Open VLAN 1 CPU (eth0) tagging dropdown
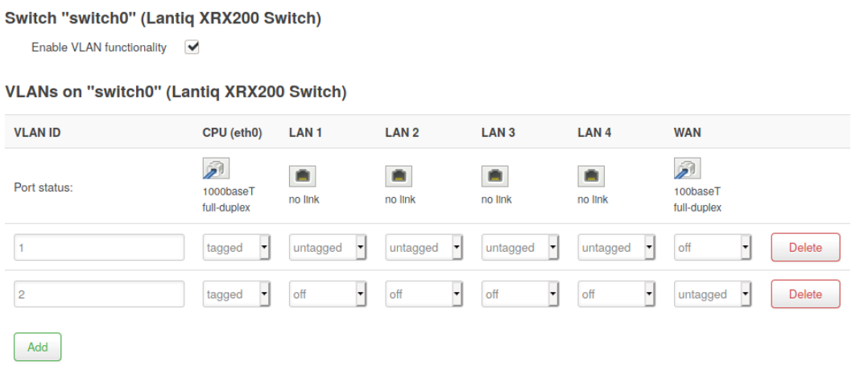Viewport: 868px width, 370px height. click(x=237, y=248)
